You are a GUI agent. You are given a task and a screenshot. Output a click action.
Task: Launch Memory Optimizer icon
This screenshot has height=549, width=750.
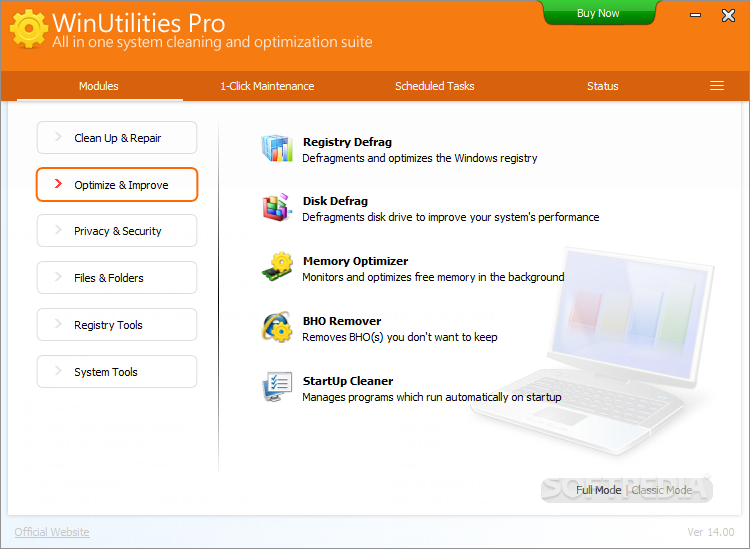pyautogui.click(x=277, y=266)
